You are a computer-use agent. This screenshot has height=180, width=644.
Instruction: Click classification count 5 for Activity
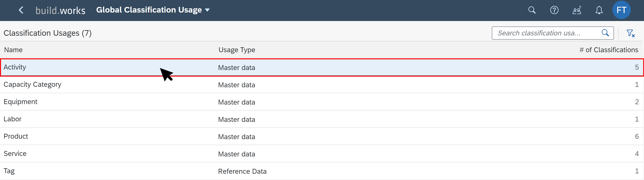(637, 67)
